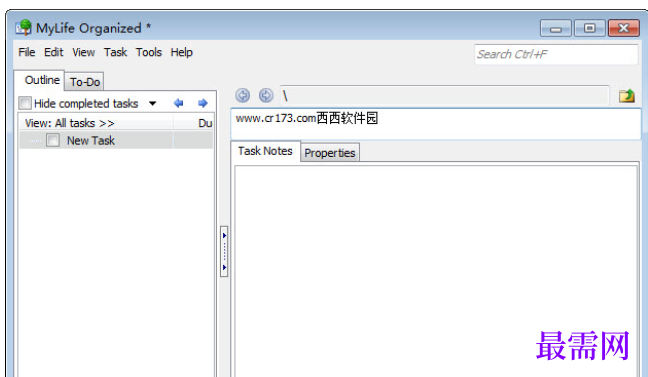
Task: Open the File menu
Action: [26, 52]
